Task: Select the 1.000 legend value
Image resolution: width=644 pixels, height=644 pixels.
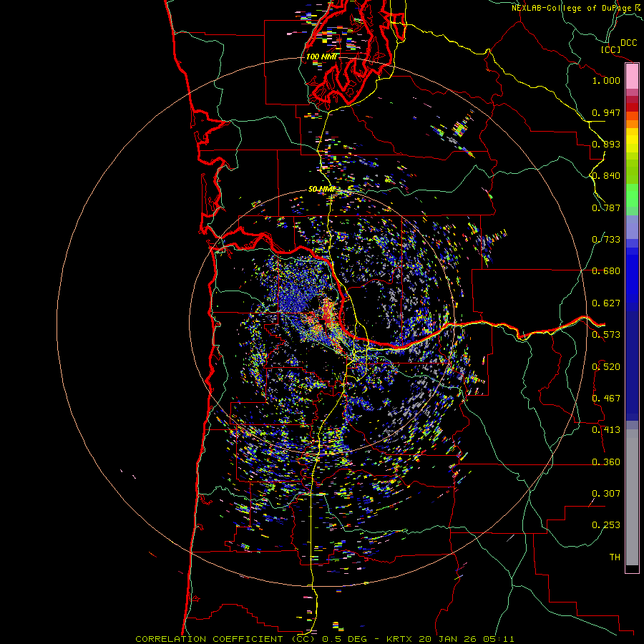Action: (606, 80)
